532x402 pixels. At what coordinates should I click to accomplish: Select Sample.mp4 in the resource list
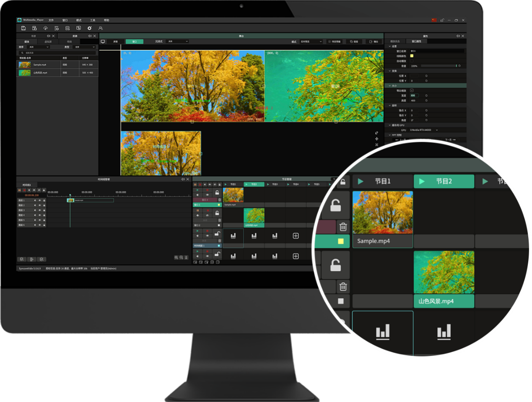point(40,65)
